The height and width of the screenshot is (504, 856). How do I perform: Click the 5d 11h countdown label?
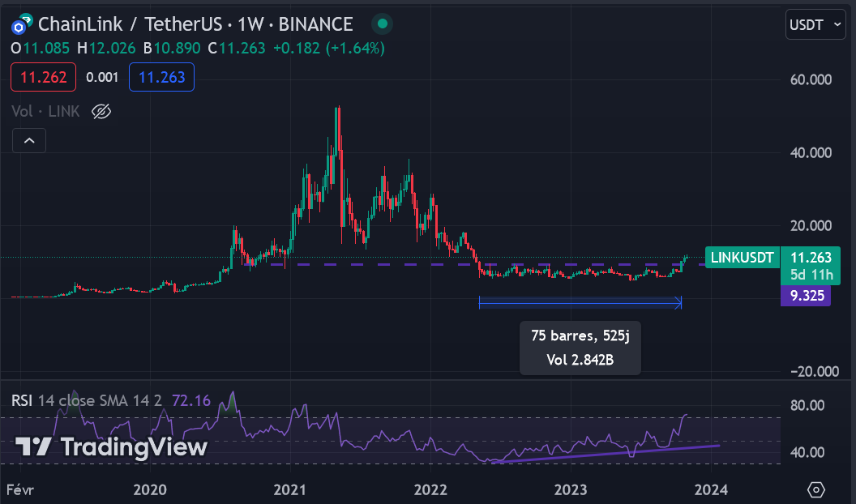tap(811, 275)
